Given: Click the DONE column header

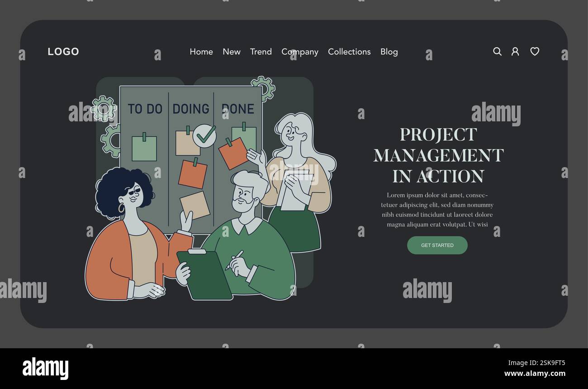Looking at the screenshot, I should click(238, 109).
